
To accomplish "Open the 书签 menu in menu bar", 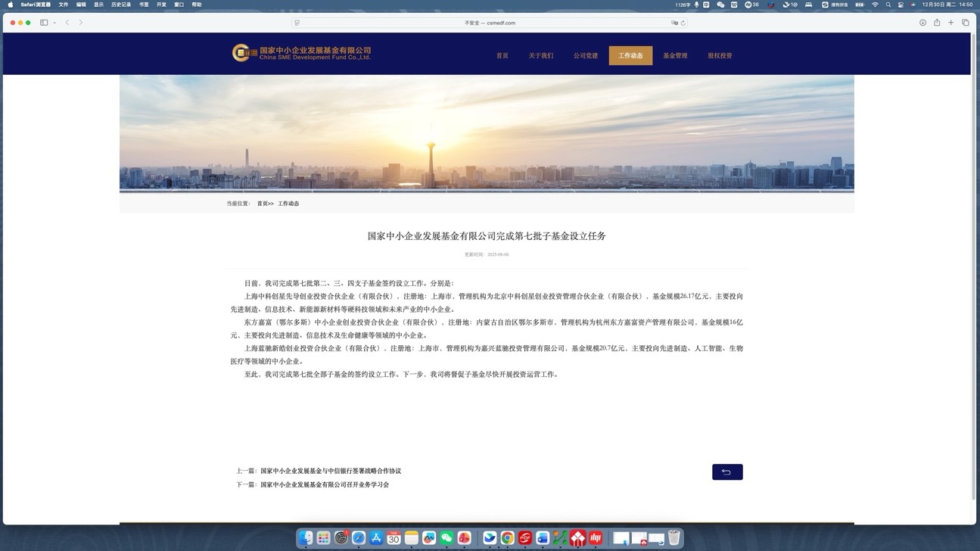I will pos(144,5).
